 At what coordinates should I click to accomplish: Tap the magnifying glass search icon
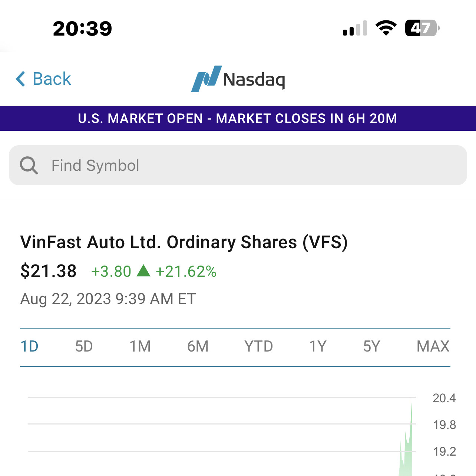tap(29, 165)
